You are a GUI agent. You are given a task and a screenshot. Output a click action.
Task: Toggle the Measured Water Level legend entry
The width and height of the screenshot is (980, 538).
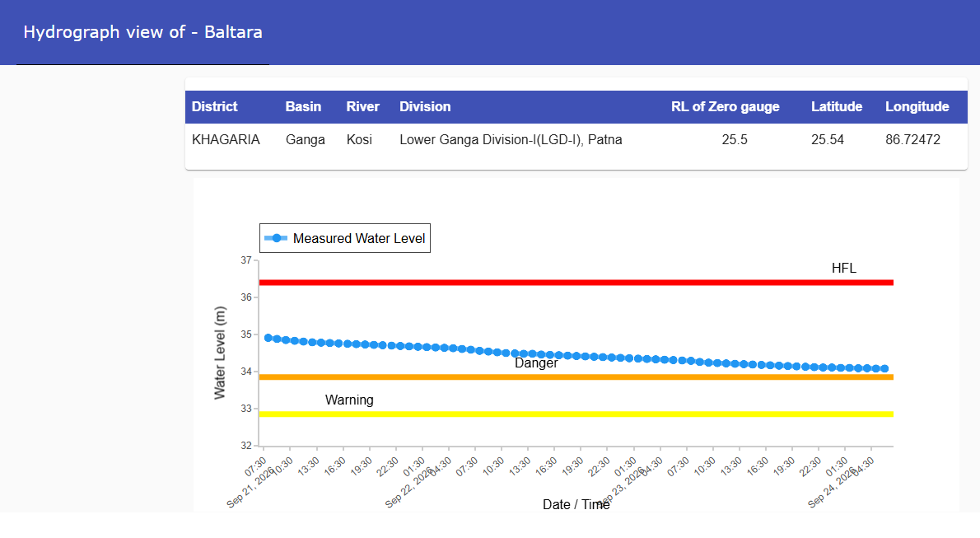pyautogui.click(x=345, y=238)
